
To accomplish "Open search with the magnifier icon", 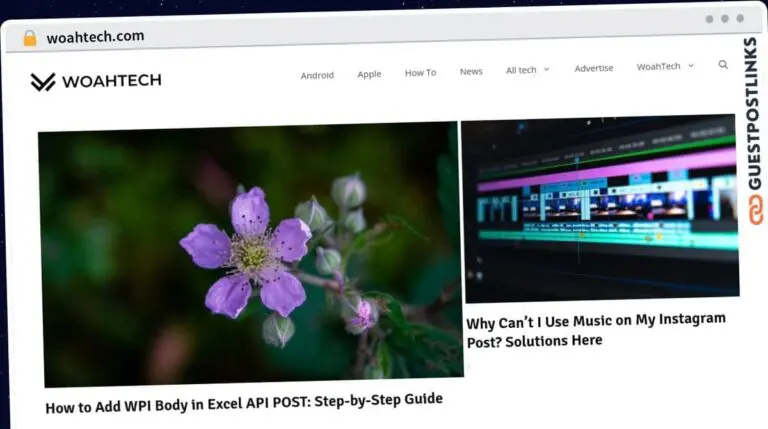I will point(723,65).
